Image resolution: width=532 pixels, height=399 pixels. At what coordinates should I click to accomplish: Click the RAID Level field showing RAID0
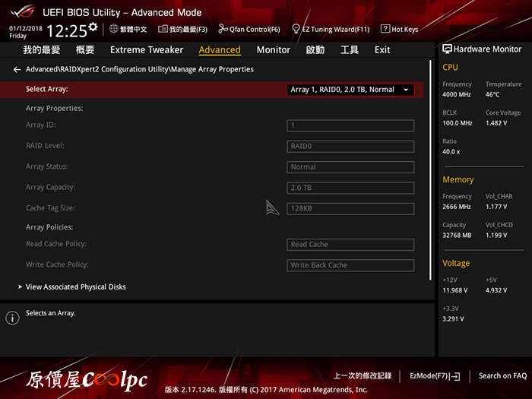click(350, 146)
